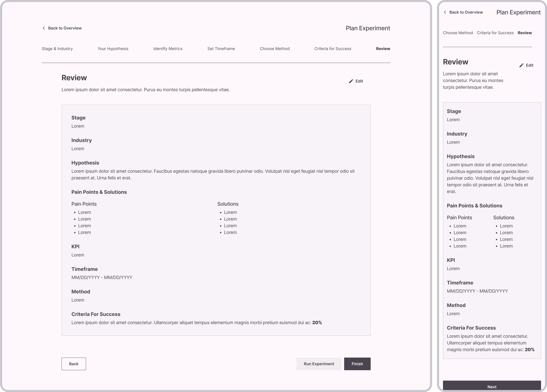Click the MM/DD/YYYY timeframe text in the summary
The height and width of the screenshot is (392, 547).
point(102,277)
